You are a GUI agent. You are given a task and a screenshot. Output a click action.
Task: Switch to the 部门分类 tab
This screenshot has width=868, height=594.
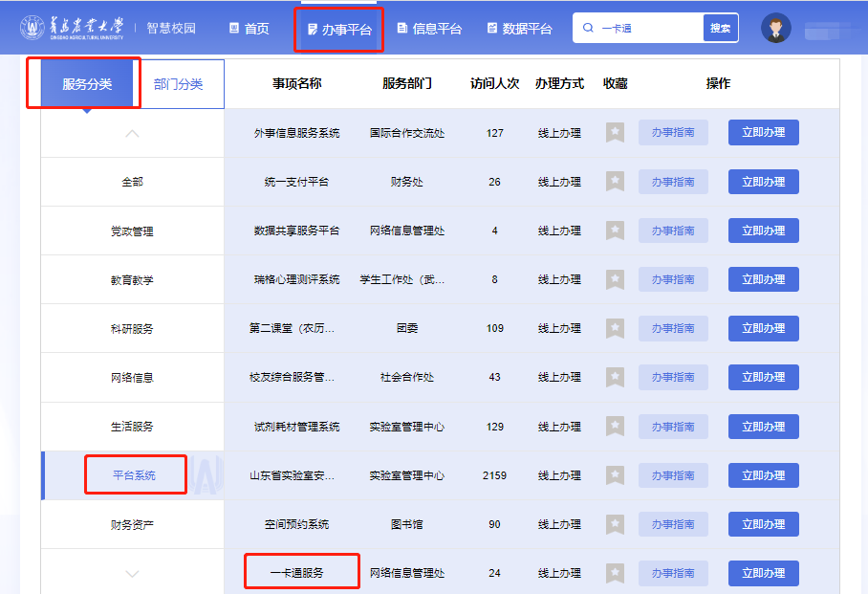(x=179, y=84)
